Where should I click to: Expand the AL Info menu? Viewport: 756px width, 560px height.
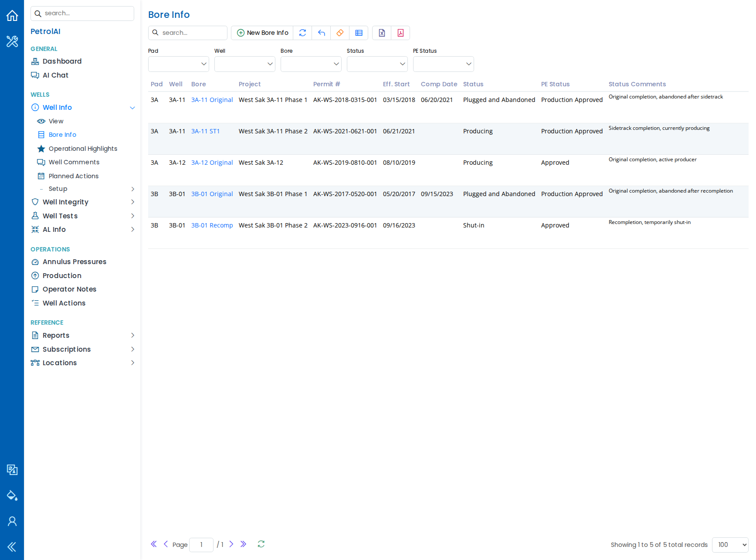pyautogui.click(x=133, y=229)
